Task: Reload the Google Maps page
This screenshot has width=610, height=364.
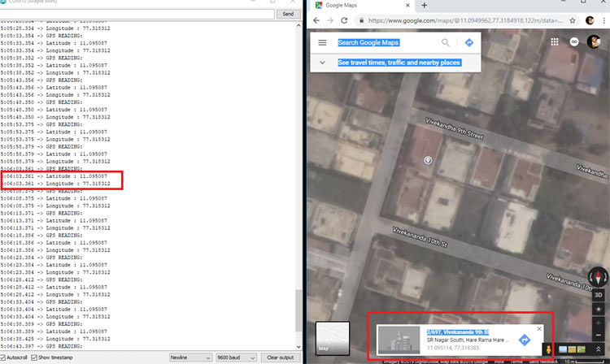Action: tap(344, 20)
